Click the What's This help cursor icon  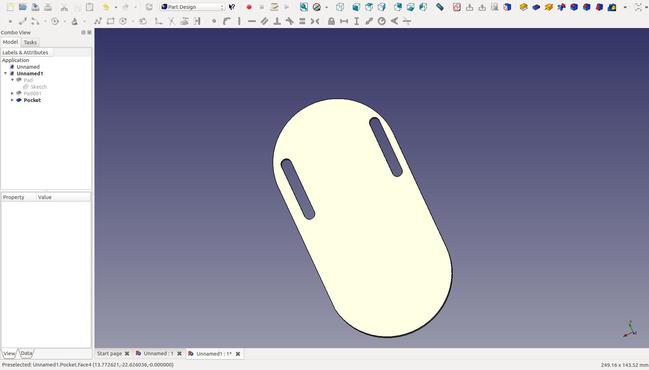pos(232,7)
